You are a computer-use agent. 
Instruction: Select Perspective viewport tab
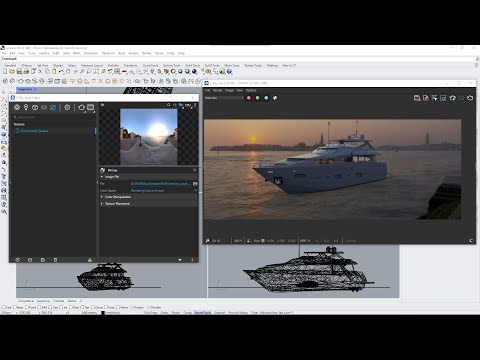[x=26, y=301]
